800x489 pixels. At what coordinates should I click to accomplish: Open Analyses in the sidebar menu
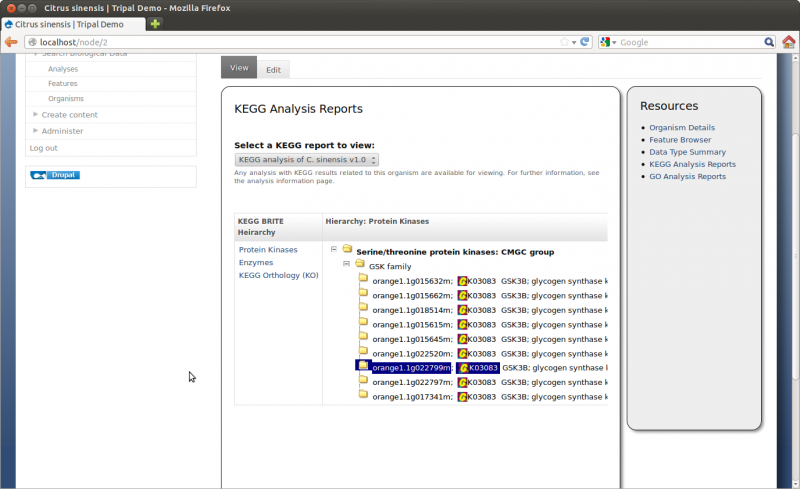click(63, 69)
